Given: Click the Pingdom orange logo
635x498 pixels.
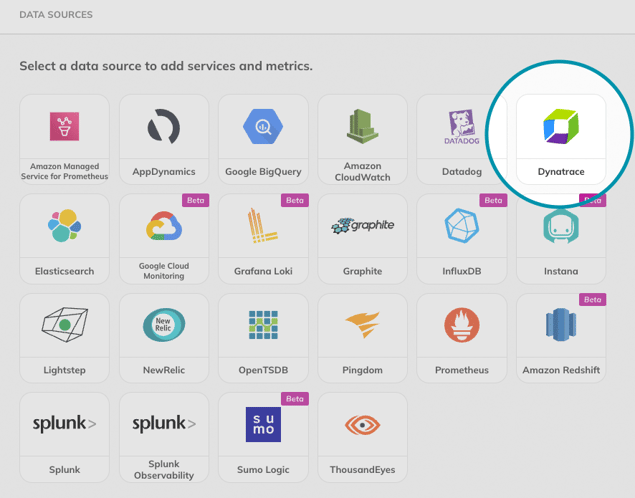Looking at the screenshot, I should (362, 325).
